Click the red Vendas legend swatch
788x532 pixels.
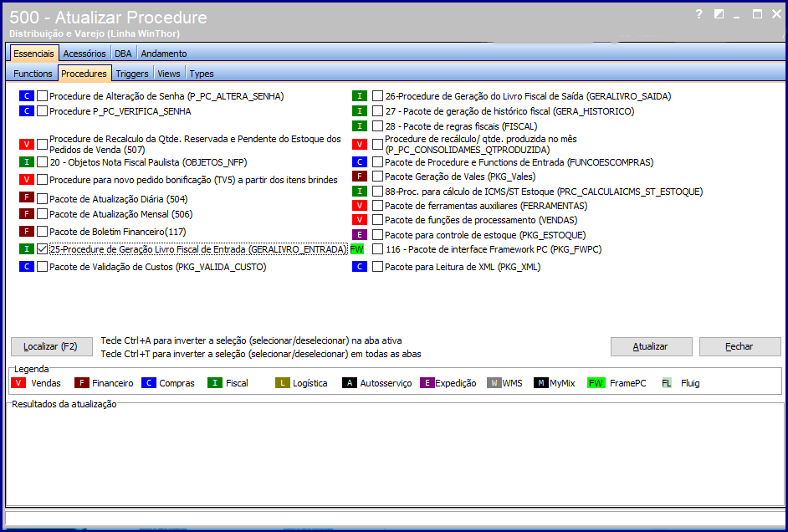click(x=18, y=383)
